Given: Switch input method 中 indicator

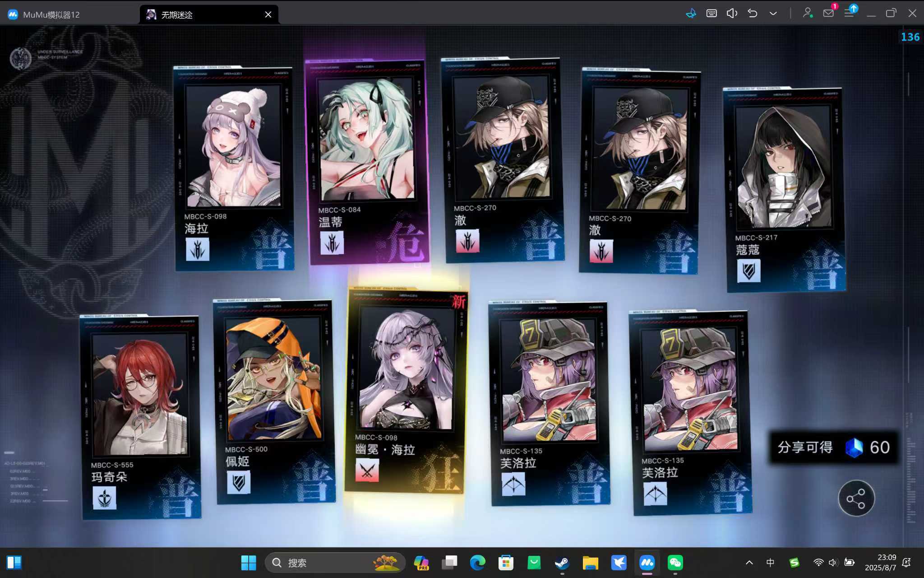Looking at the screenshot, I should click(770, 563).
